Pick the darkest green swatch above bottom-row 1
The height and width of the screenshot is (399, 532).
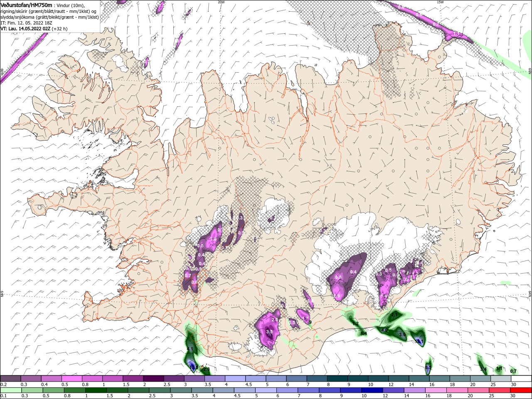(x=96, y=390)
